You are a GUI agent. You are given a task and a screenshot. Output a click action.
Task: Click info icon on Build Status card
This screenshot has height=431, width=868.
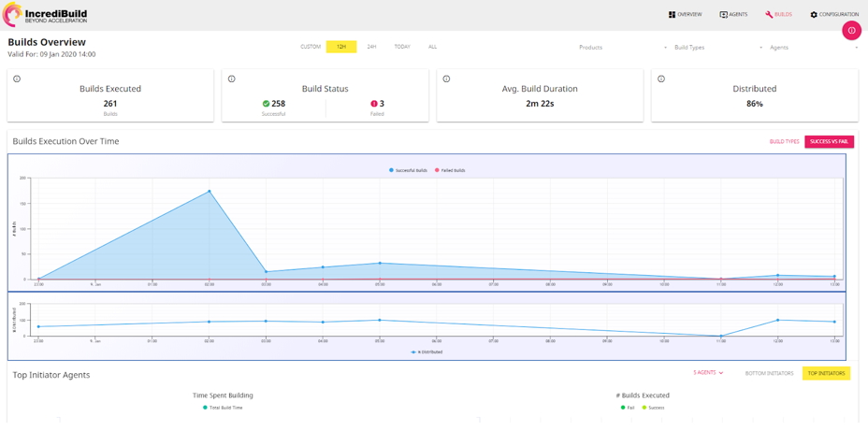coord(231,79)
